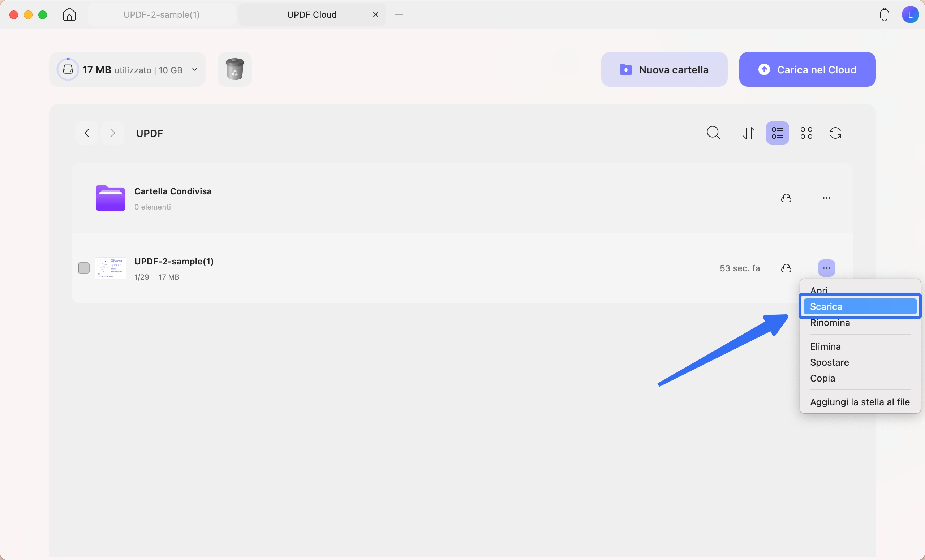Switch to the UPDF-2-sample(1) tab
This screenshot has width=925, height=560.
[162, 15]
